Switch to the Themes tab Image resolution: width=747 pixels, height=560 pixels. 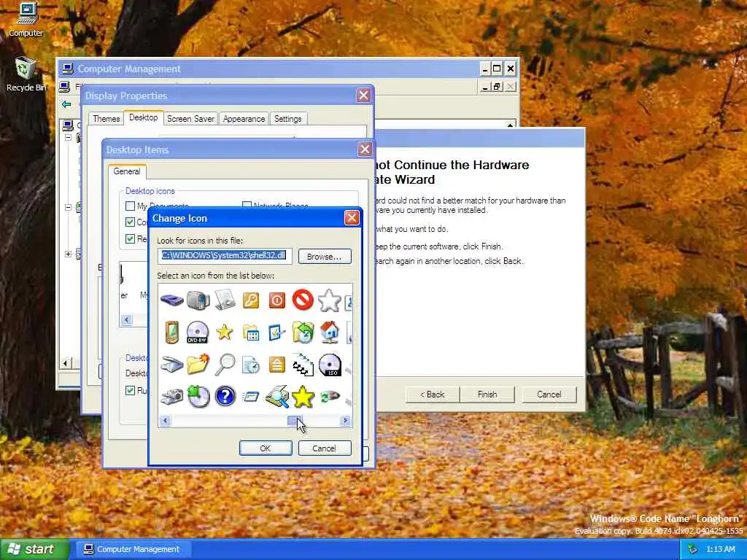pos(107,119)
